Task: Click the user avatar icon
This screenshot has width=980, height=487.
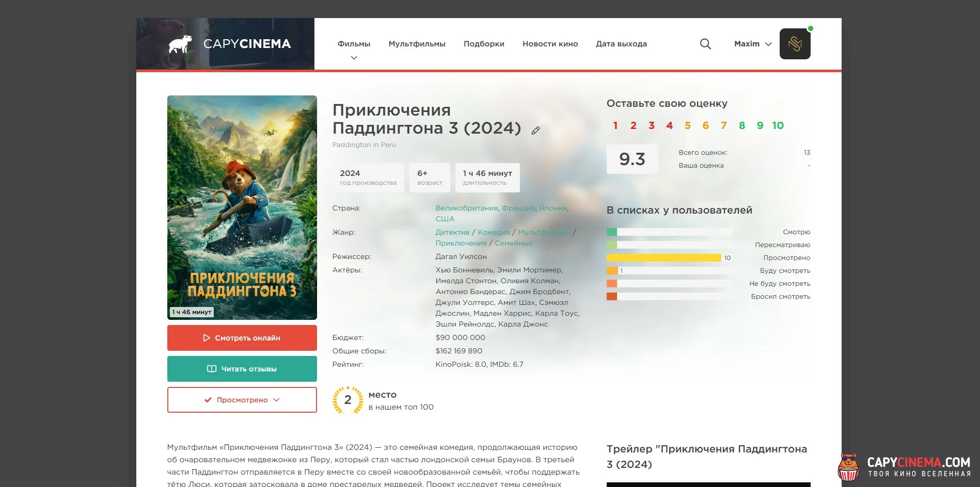Action: 795,44
